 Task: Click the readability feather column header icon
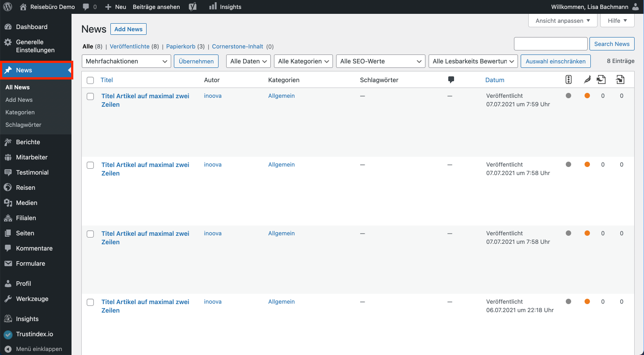click(x=587, y=80)
